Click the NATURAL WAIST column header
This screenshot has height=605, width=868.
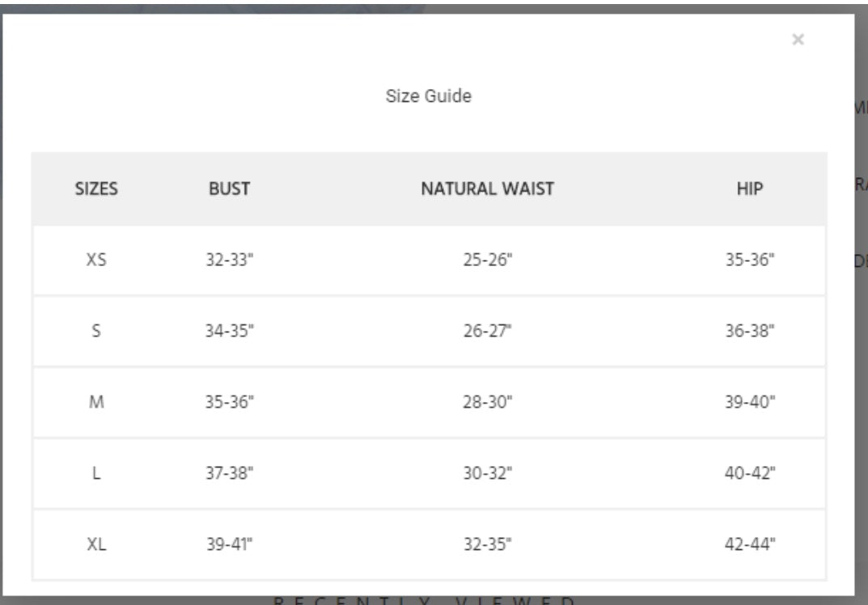(487, 189)
